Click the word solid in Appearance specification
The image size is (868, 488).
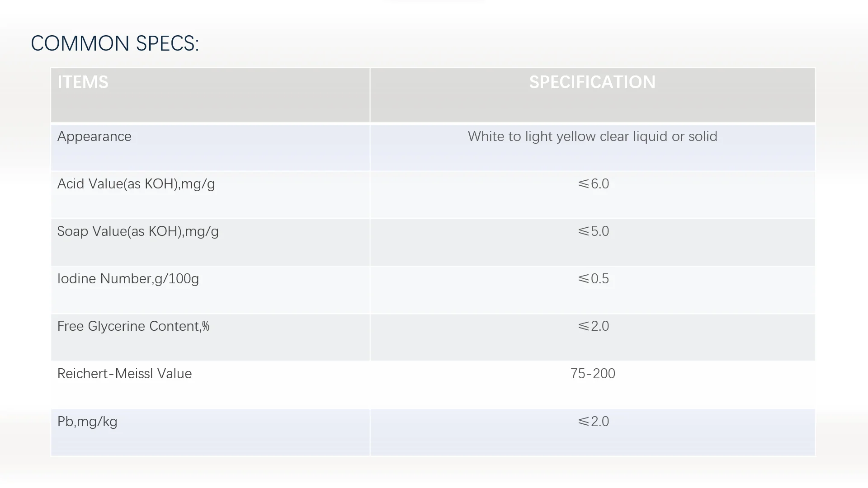[703, 136]
